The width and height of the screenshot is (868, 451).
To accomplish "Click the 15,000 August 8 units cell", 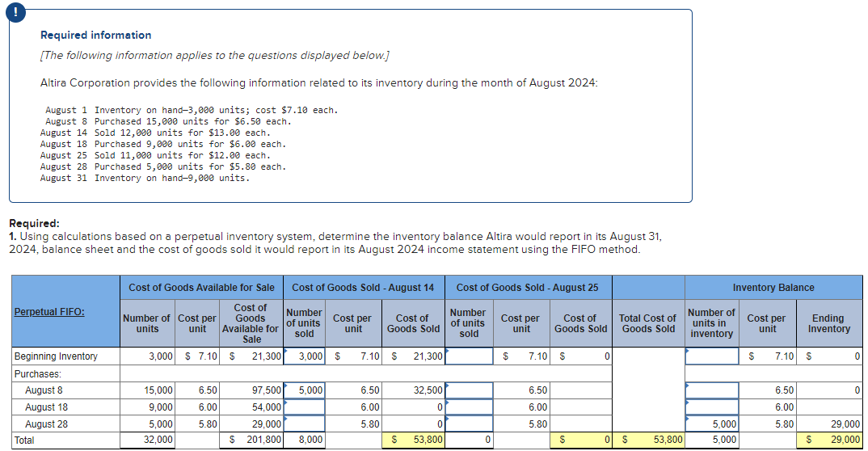I will coord(148,390).
